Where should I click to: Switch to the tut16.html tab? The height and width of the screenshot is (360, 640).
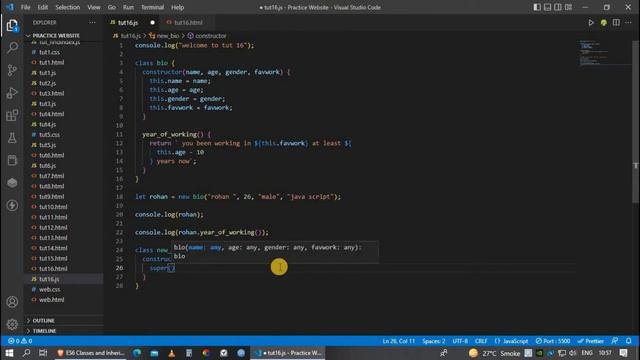188,22
